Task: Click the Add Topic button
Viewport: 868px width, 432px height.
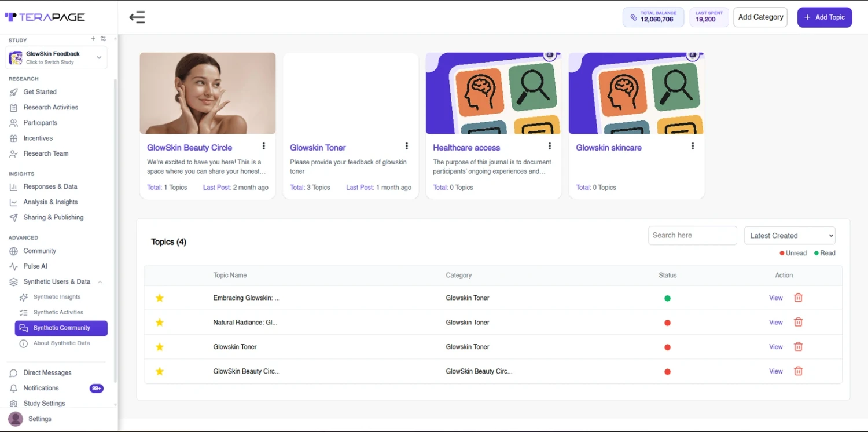Action: click(x=825, y=17)
